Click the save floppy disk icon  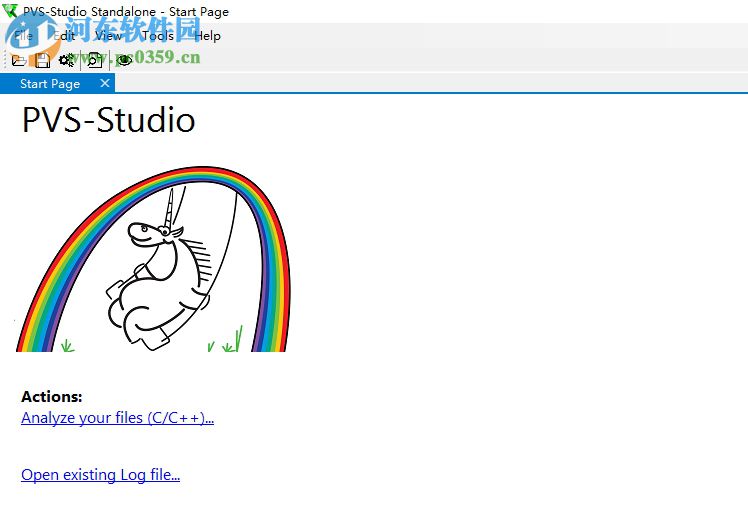(x=42, y=60)
